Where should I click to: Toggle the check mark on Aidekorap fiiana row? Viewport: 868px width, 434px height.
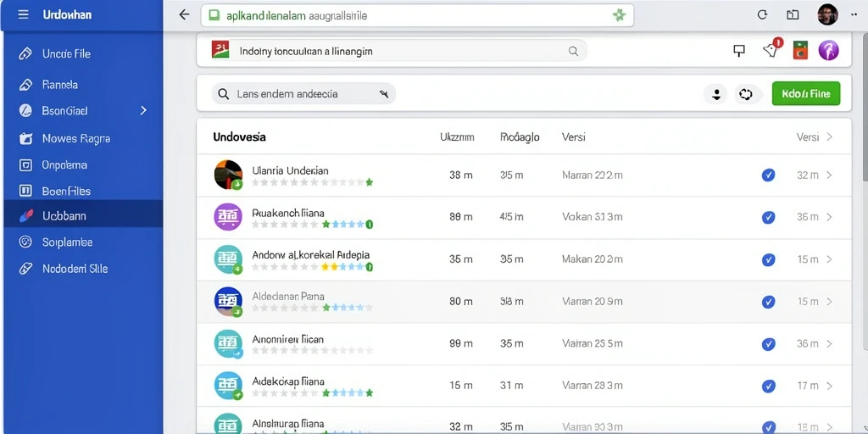(768, 387)
